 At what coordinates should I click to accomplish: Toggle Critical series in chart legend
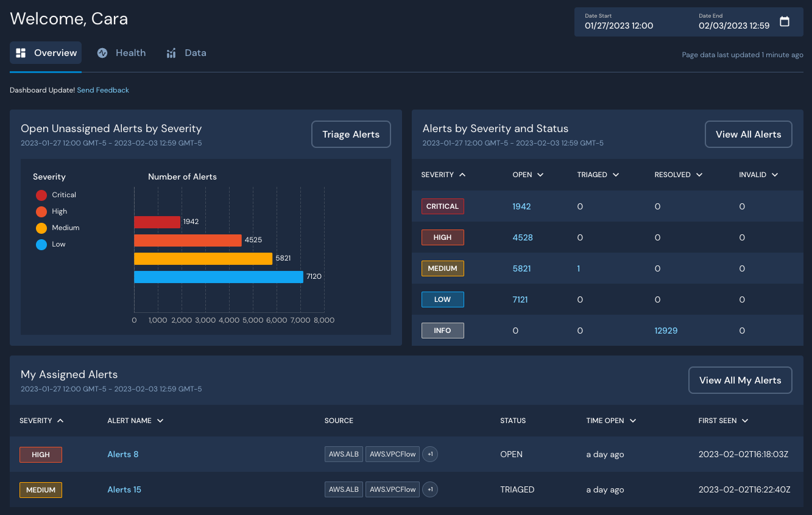[41, 195]
